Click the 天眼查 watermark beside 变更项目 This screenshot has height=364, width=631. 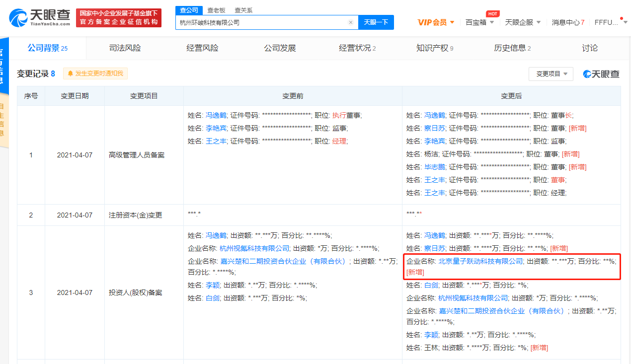(600, 73)
